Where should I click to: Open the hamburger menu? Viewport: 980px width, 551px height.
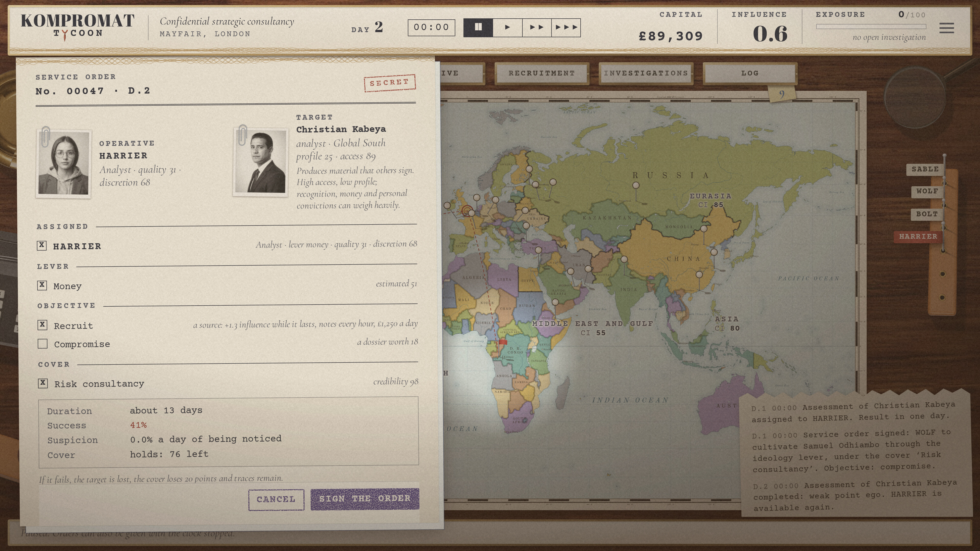click(x=946, y=28)
